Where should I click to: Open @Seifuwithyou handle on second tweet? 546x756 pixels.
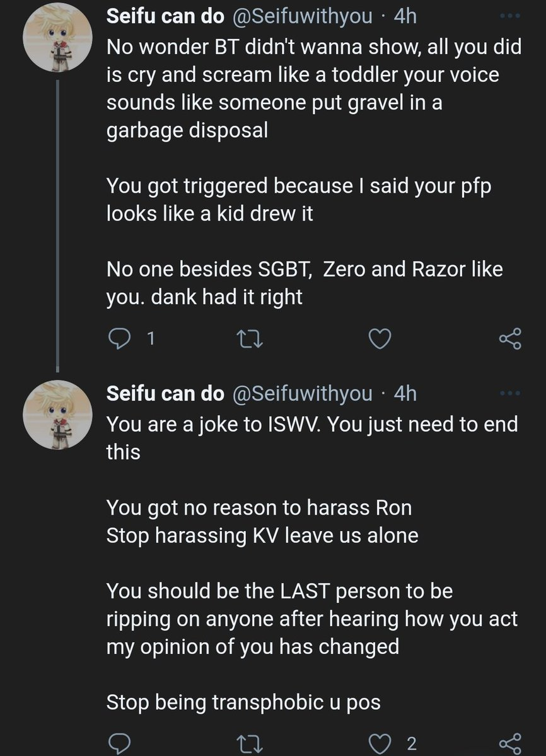coord(303,394)
